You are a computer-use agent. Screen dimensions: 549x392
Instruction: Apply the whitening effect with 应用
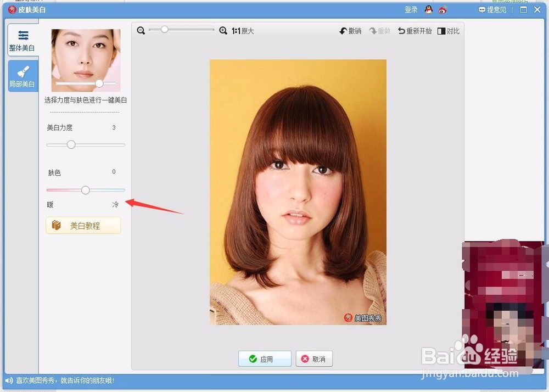(x=265, y=359)
